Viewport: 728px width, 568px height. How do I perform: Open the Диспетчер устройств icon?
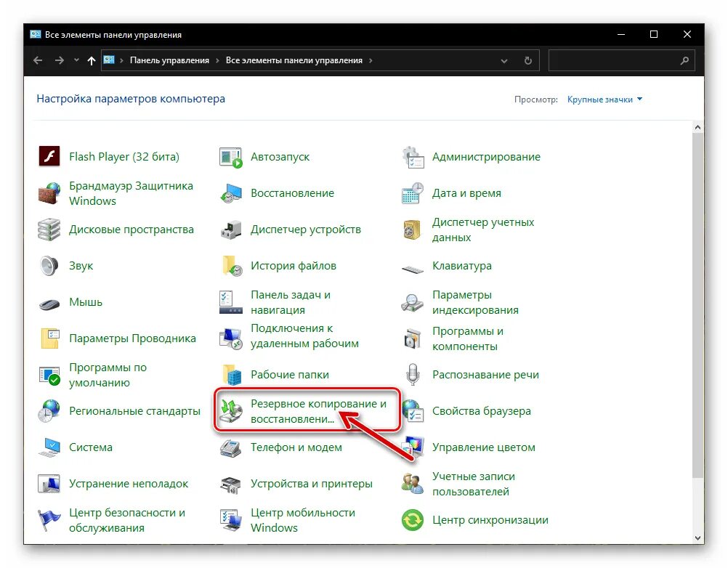click(231, 230)
